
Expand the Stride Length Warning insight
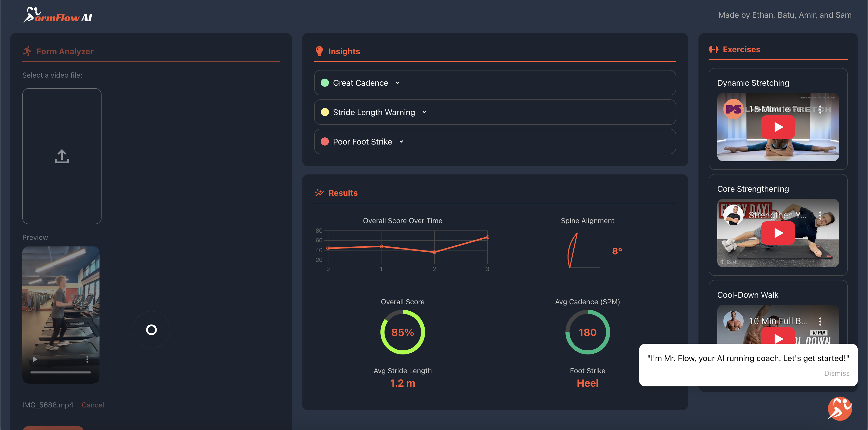pos(424,112)
